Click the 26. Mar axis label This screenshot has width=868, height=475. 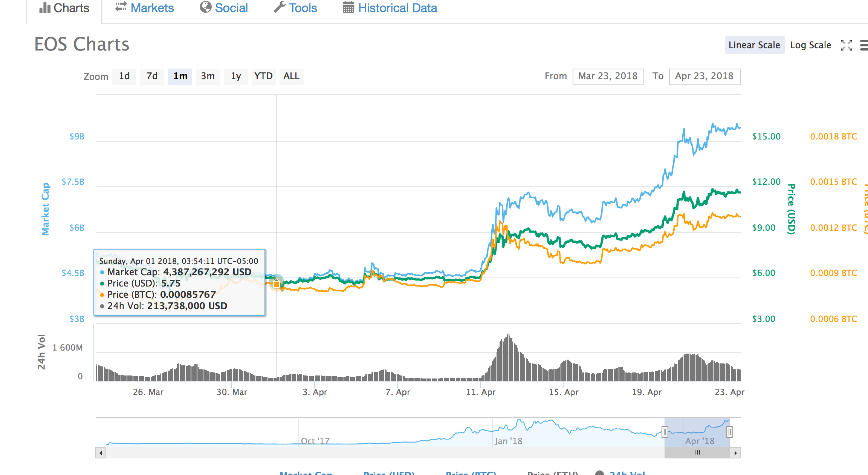(148, 392)
